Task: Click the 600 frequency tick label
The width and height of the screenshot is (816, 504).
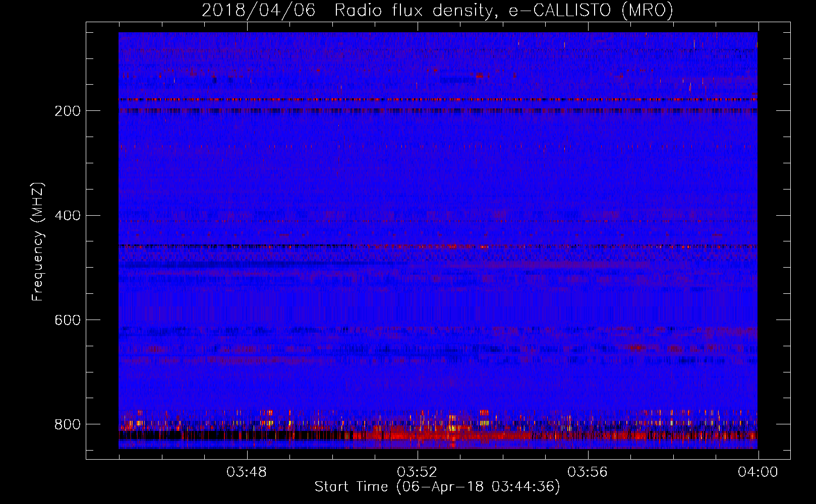Action: coord(68,321)
